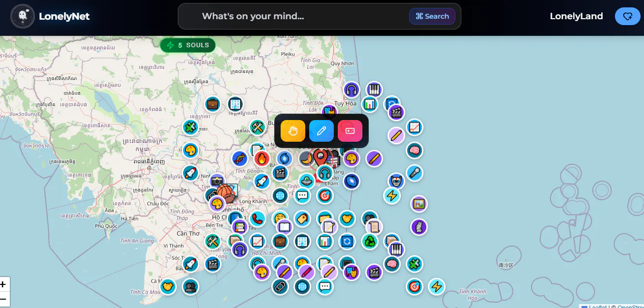Click the LonelyNet ghost logo
This screenshot has width=644, height=308.
tap(22, 16)
